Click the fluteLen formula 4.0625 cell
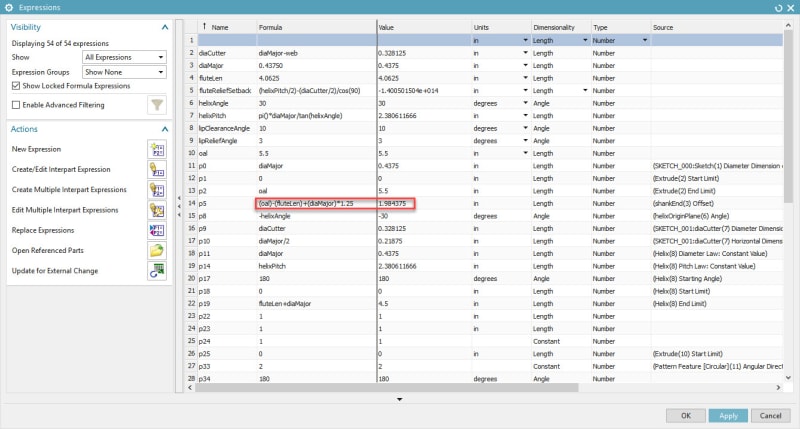The width and height of the screenshot is (800, 429). coord(316,78)
